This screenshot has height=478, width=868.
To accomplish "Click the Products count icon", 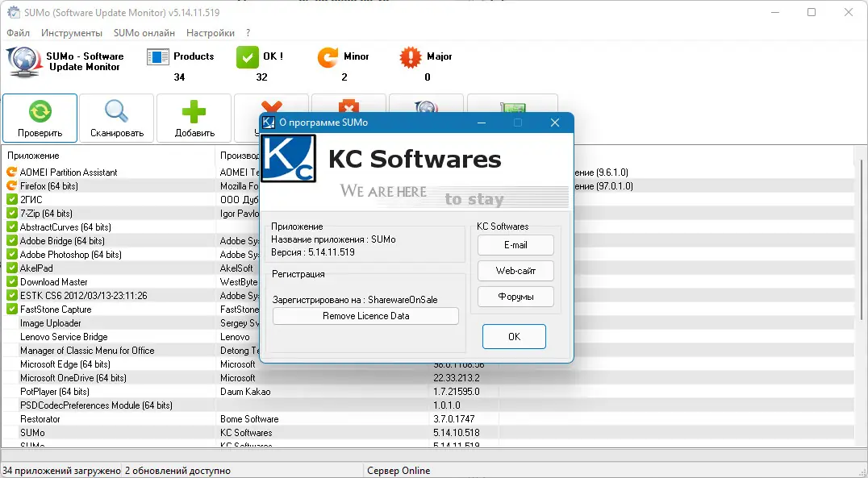I will 158,56.
